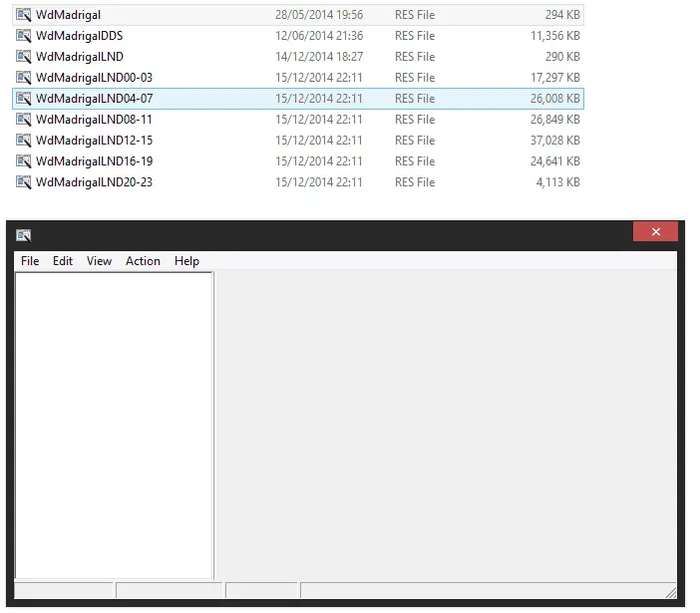Viewport: 700px width, 613px height.
Task: Close the resource editor window
Action: [655, 231]
